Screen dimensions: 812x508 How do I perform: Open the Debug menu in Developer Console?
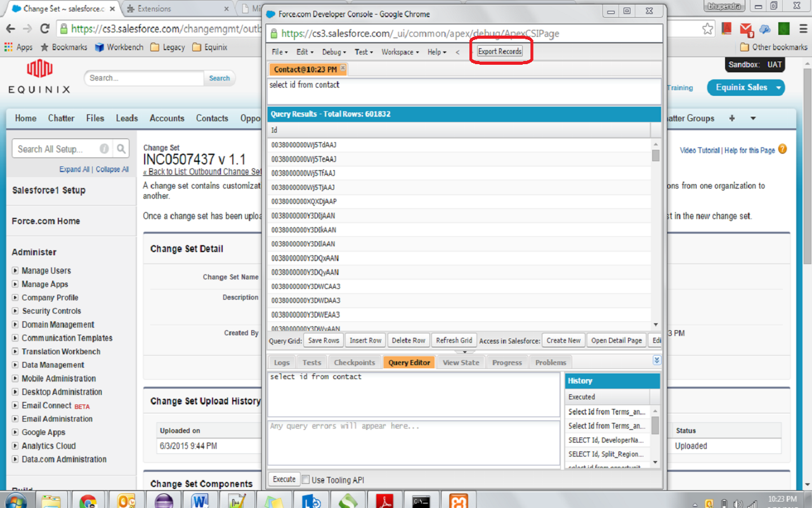point(334,52)
